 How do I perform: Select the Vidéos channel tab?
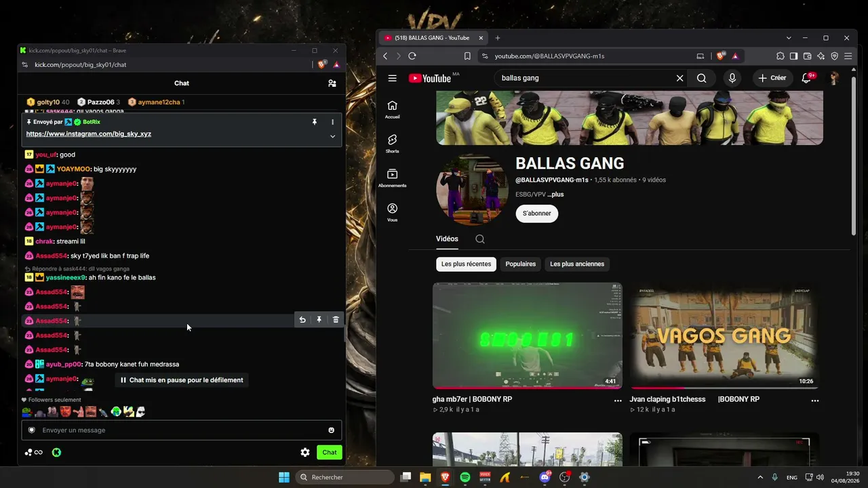pyautogui.click(x=447, y=239)
